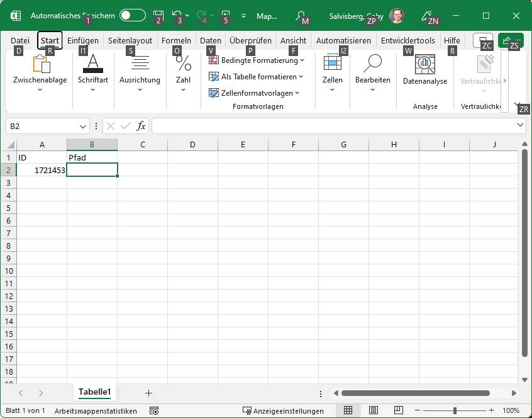This screenshot has height=418, width=532.
Task: Click the Insert Function (fx) icon
Action: [141, 126]
